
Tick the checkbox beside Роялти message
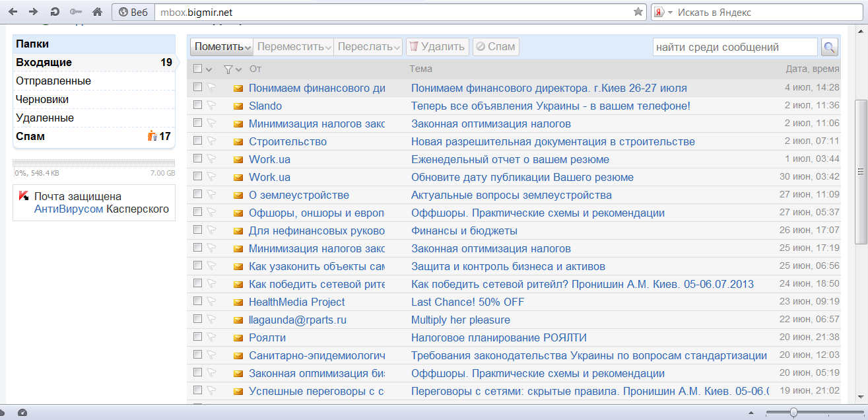[x=197, y=337]
